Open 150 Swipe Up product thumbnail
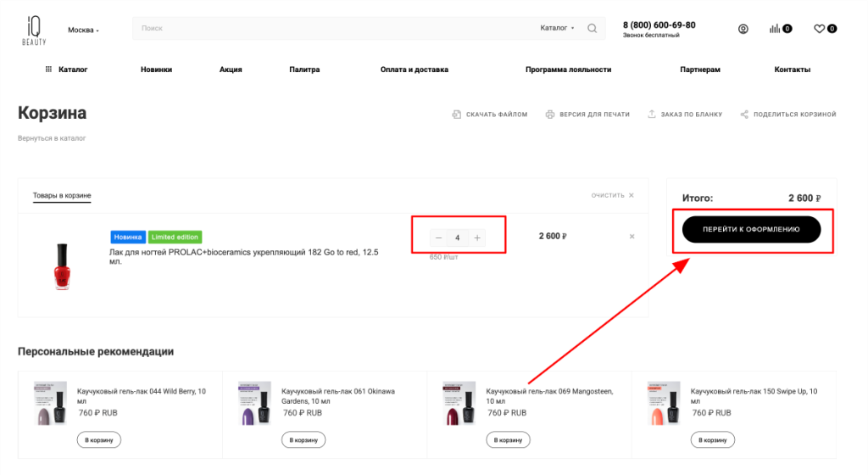The image size is (868, 475). pyautogui.click(x=664, y=403)
